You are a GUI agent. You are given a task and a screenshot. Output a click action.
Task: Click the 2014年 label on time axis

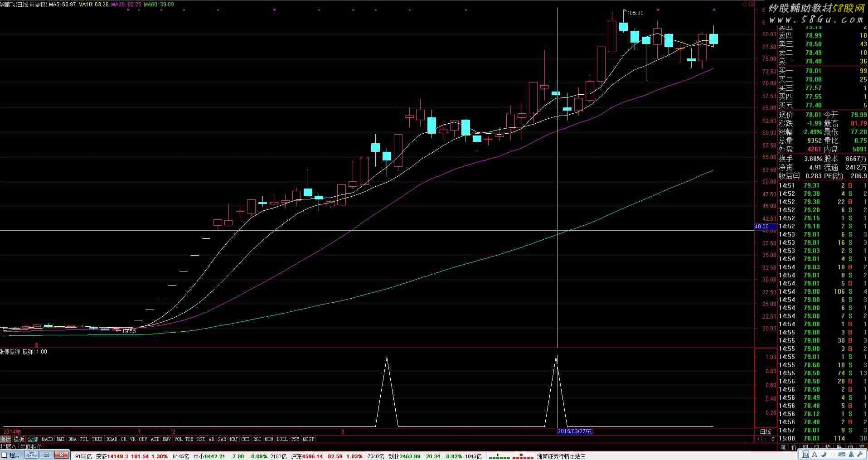[12, 431]
